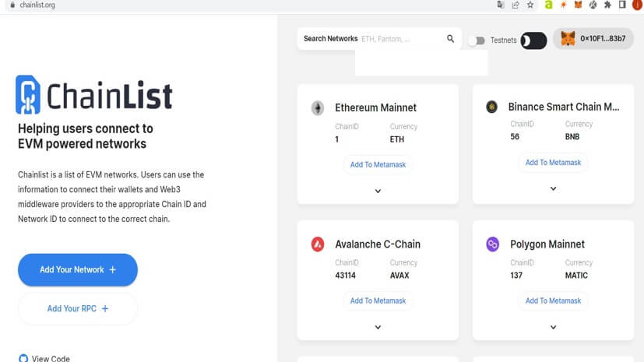Expand Polygon Mainnet card details chevron
Image resolution: width=644 pixels, height=362 pixels.
[553, 327]
